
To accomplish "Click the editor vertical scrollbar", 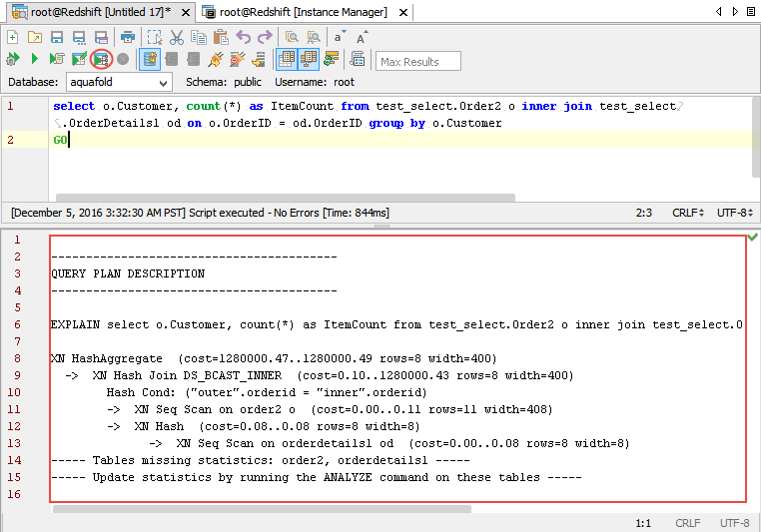I will pyautogui.click(x=756, y=138).
